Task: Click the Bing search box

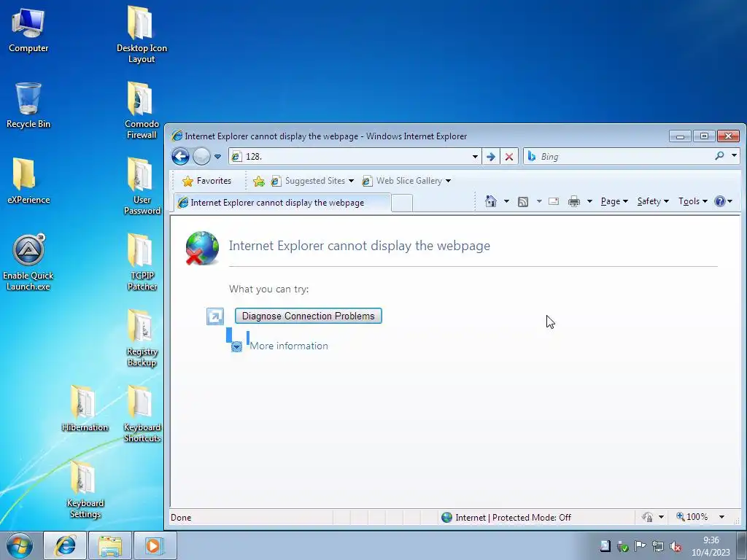Action: click(619, 156)
